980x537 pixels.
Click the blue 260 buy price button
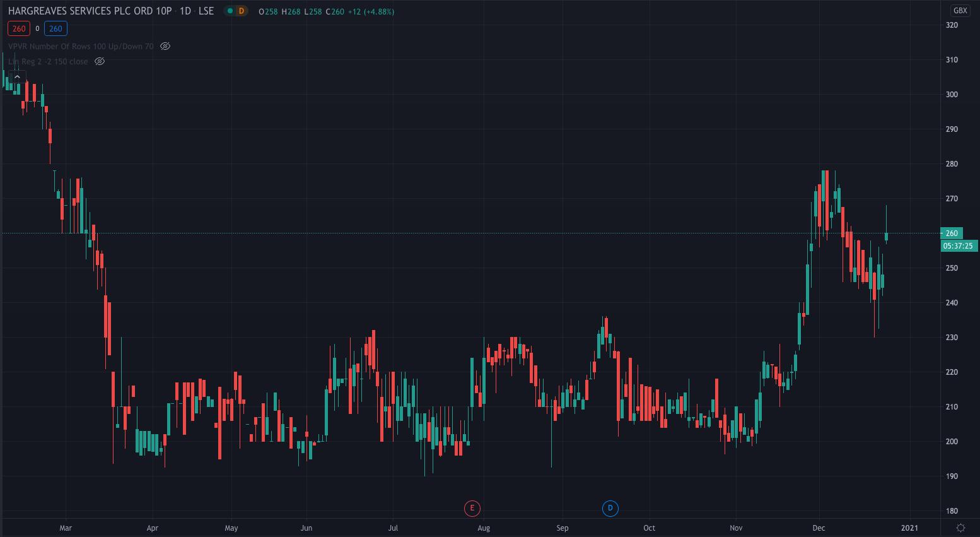tap(55, 28)
